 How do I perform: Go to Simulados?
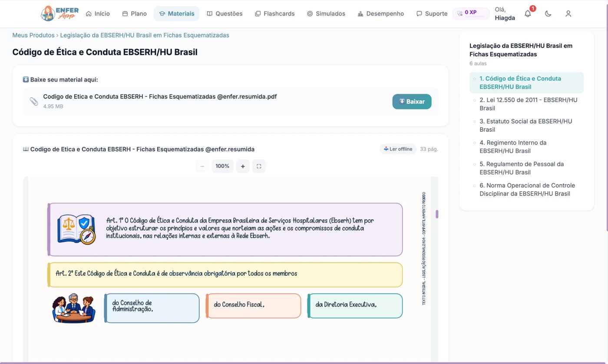(326, 13)
